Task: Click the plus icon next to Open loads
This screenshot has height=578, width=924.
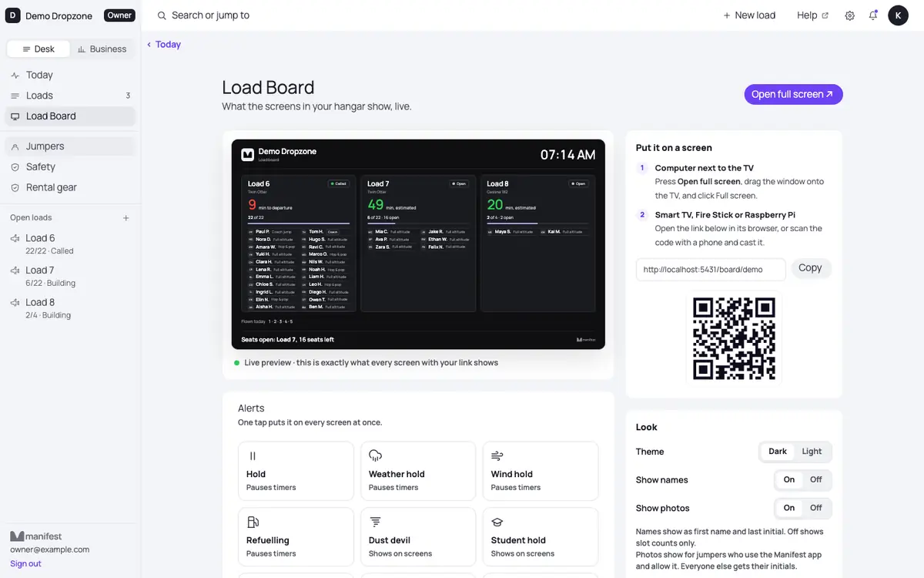Action: pos(126,218)
